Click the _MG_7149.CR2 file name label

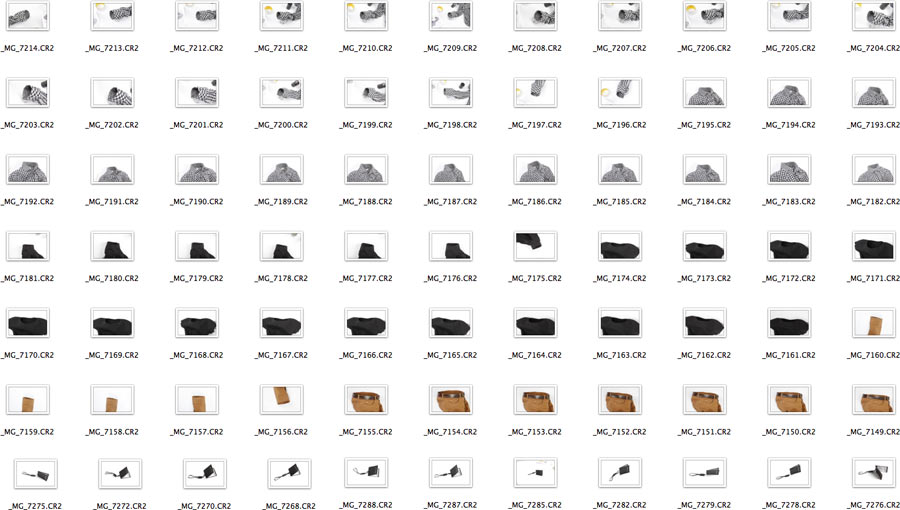(873, 432)
